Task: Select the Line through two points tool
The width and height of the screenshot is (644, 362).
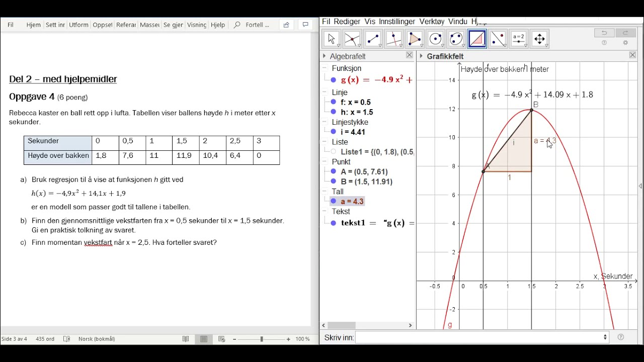Action: [373, 39]
